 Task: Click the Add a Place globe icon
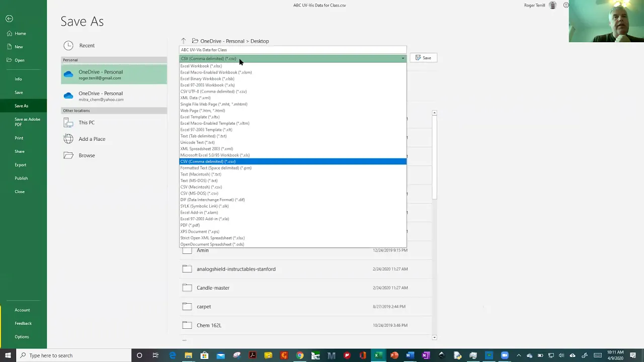pyautogui.click(x=68, y=139)
